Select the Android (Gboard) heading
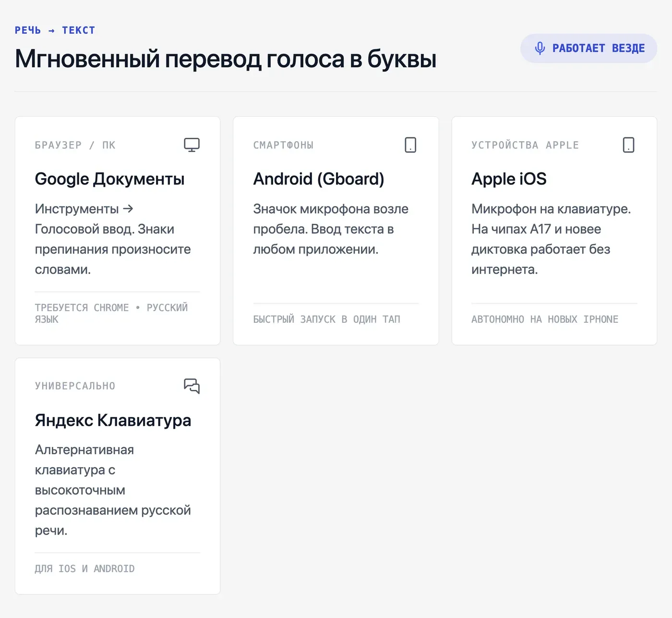The width and height of the screenshot is (672, 618). click(319, 179)
